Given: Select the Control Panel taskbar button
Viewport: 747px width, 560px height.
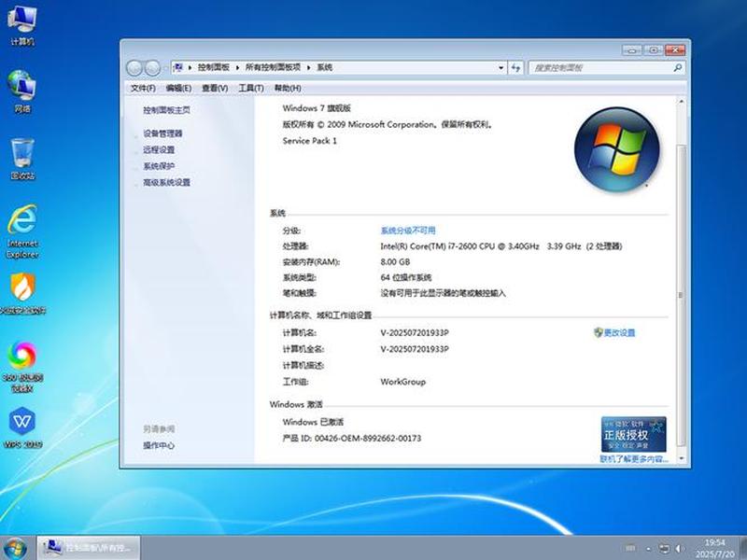Looking at the screenshot, I should tap(89, 548).
